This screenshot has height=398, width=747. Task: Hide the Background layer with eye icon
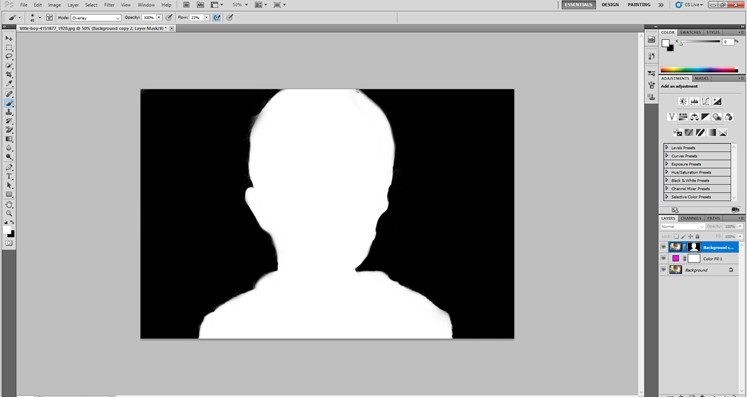coord(663,270)
